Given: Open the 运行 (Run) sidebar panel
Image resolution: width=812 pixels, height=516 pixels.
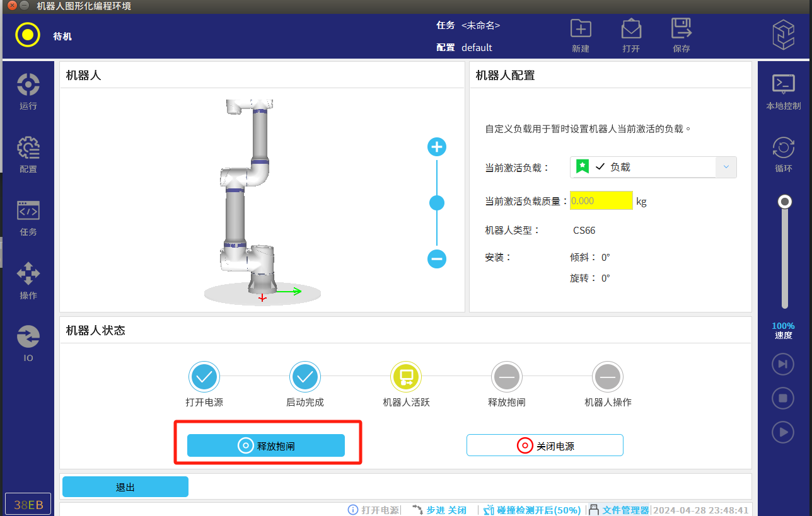Looking at the screenshot, I should tap(28, 91).
